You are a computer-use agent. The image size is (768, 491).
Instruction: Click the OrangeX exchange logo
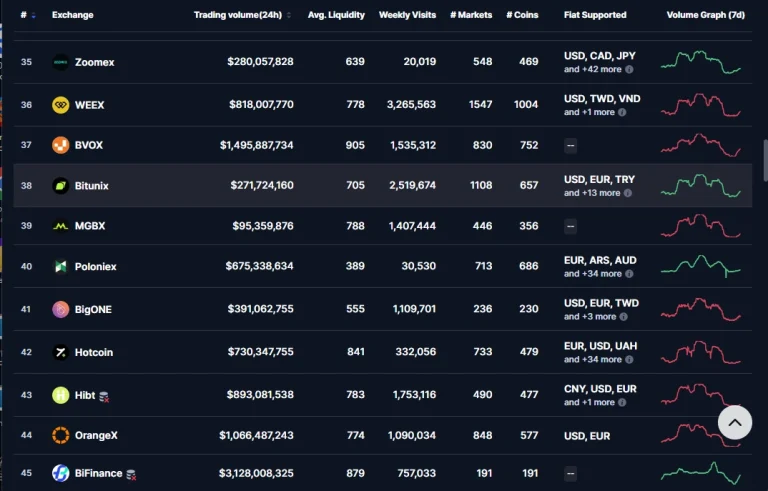[61, 435]
